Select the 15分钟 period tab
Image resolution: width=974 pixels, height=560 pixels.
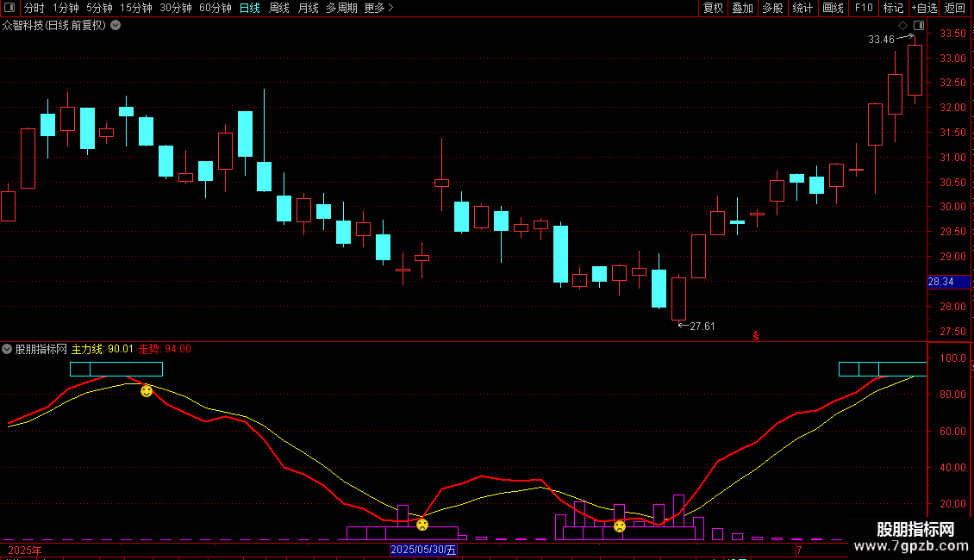(x=135, y=8)
